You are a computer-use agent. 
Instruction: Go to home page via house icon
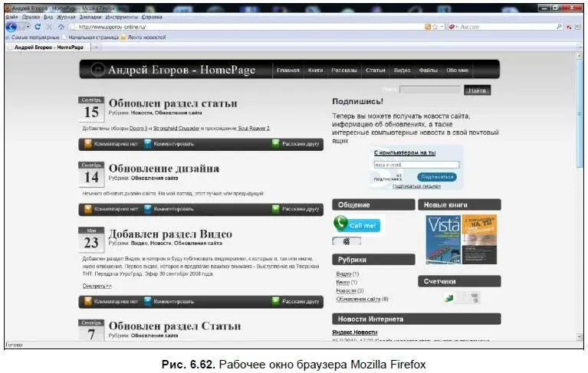[61, 27]
